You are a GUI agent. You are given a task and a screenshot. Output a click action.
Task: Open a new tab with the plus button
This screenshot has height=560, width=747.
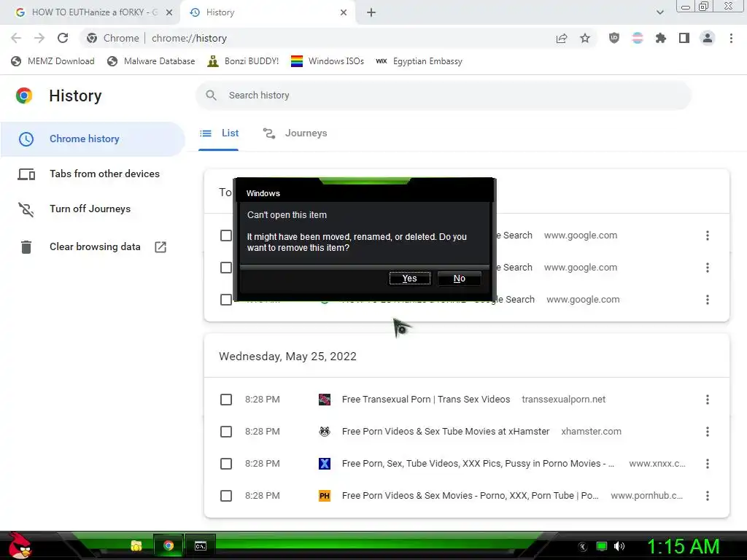371,13
